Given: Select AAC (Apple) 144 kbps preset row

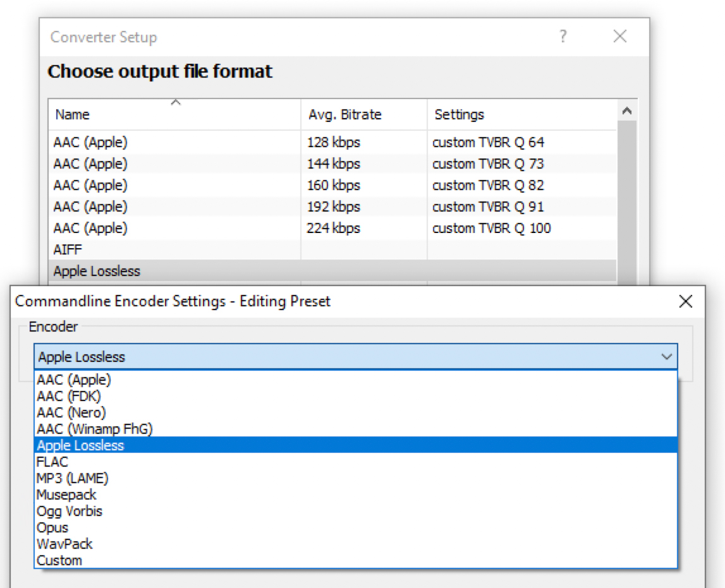Looking at the screenshot, I should click(332, 164).
